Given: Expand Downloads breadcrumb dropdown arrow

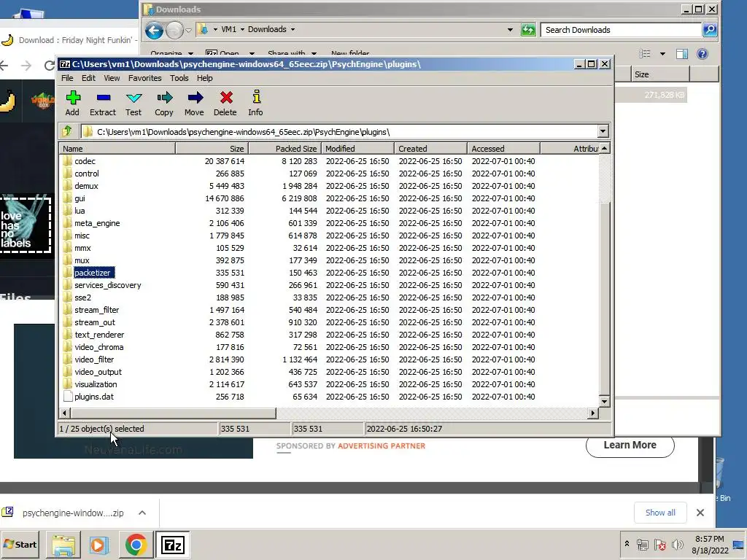Looking at the screenshot, I should [x=293, y=29].
